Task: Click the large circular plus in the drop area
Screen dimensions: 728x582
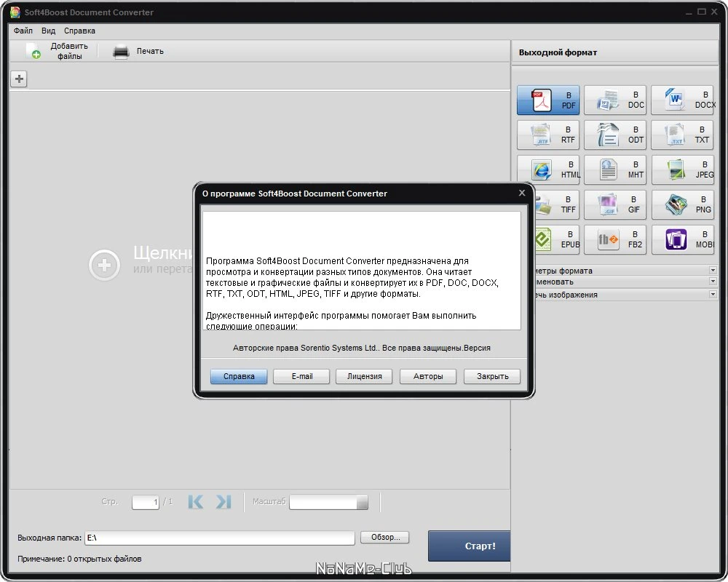Action: click(x=104, y=265)
